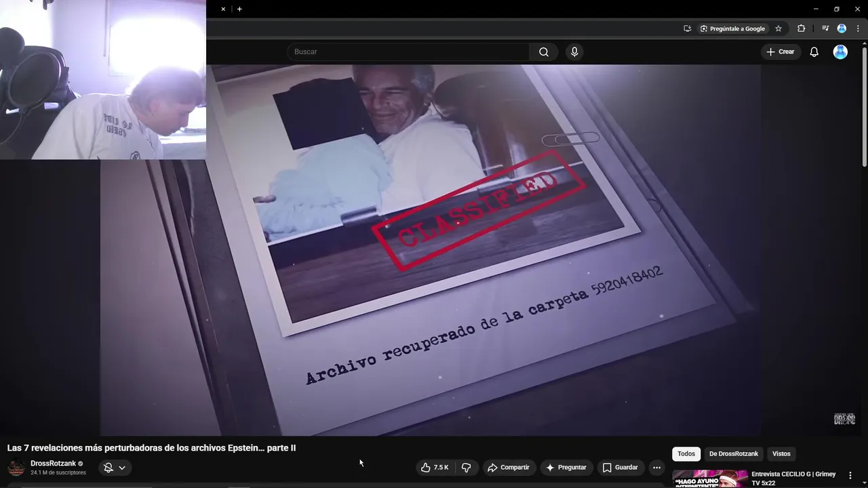
Task: Click the Compartir share button
Action: [509, 468]
